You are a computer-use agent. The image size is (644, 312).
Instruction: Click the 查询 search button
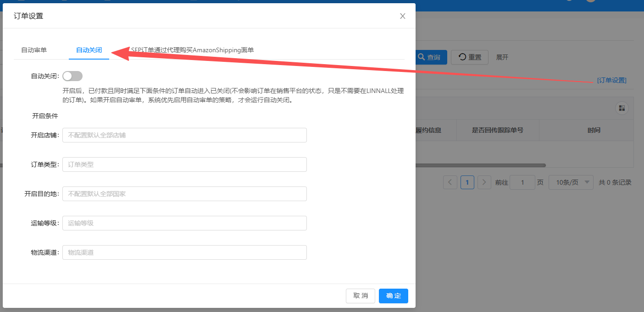pos(431,57)
